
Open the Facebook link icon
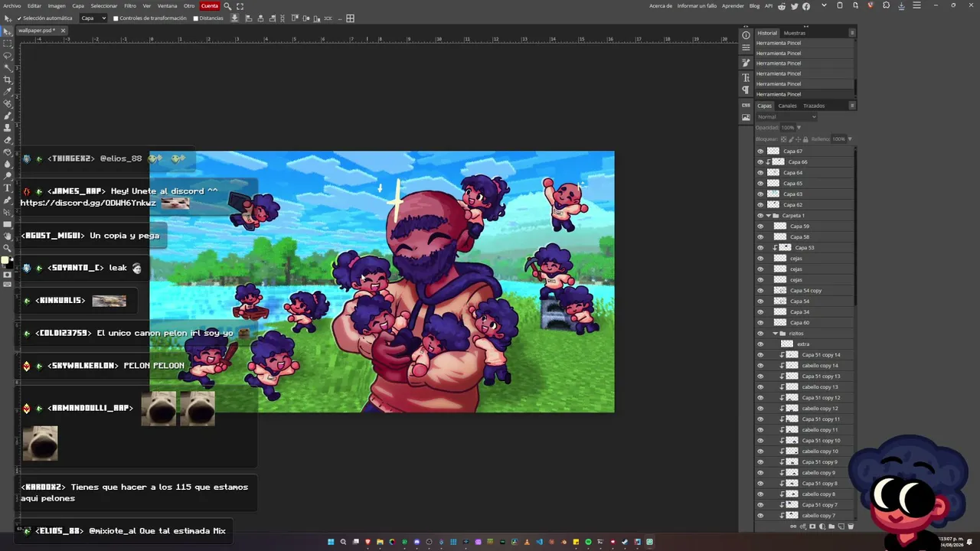[806, 6]
